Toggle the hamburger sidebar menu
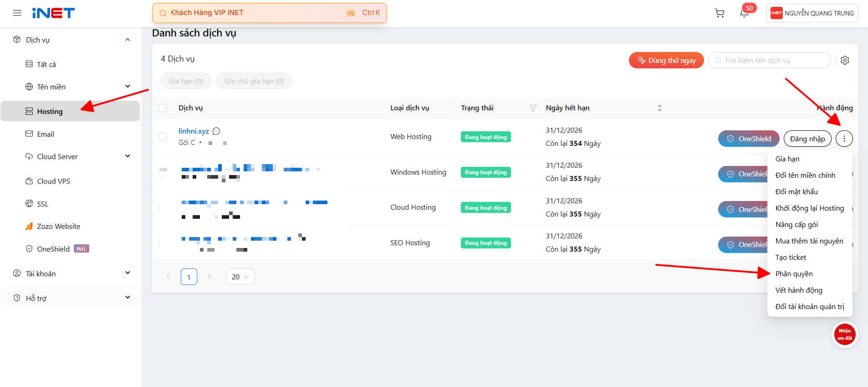Image resolution: width=868 pixels, height=387 pixels. [17, 13]
